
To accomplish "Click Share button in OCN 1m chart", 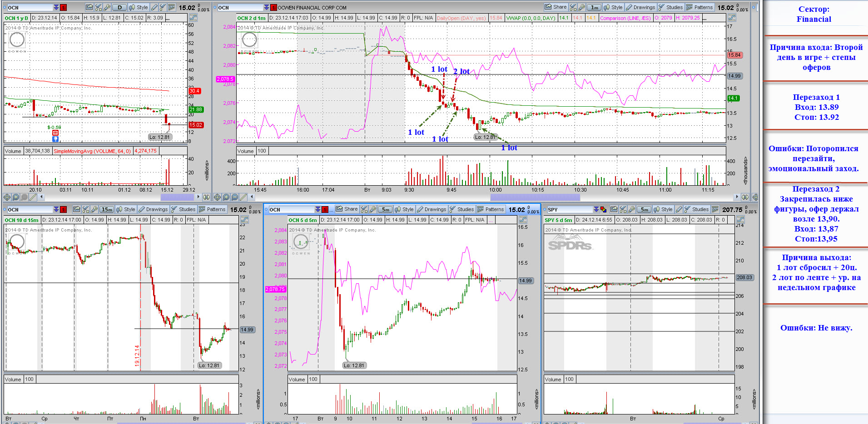I will [556, 7].
